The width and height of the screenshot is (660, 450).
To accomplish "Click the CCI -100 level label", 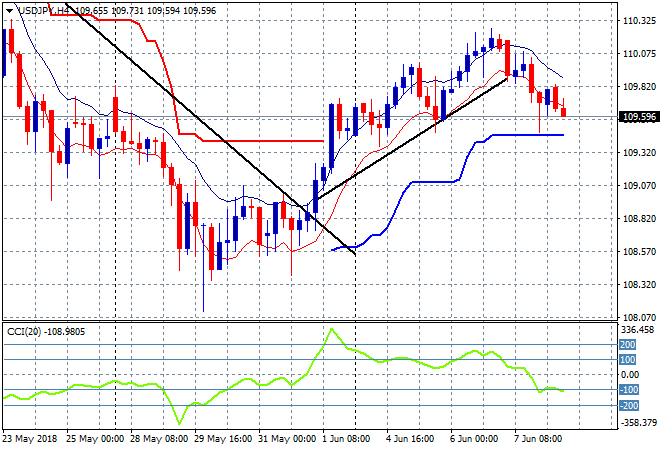I will pyautogui.click(x=629, y=390).
